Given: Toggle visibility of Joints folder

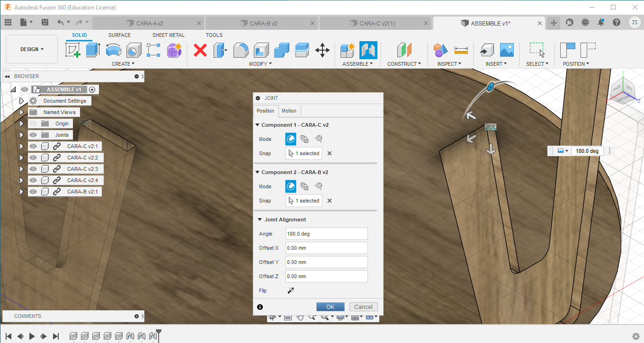Looking at the screenshot, I should pyautogui.click(x=33, y=135).
